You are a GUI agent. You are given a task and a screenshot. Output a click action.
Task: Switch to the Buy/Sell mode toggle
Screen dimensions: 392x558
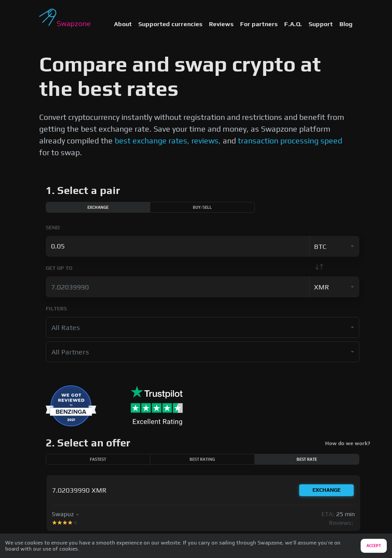click(x=202, y=208)
